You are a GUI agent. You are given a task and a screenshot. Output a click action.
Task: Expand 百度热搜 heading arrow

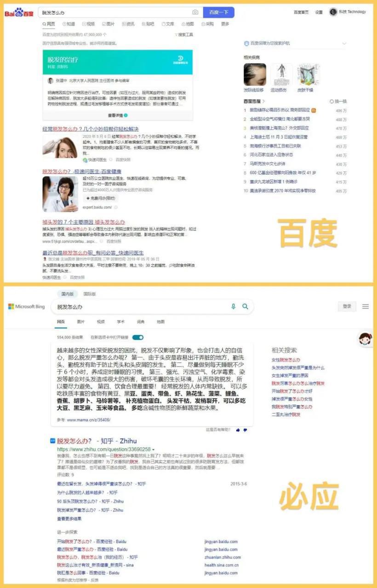tap(264, 101)
